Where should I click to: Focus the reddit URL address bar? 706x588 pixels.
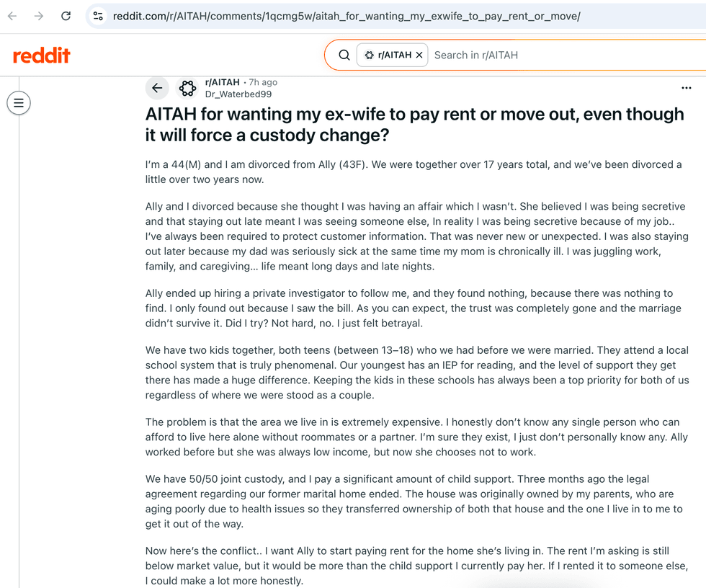[347, 16]
